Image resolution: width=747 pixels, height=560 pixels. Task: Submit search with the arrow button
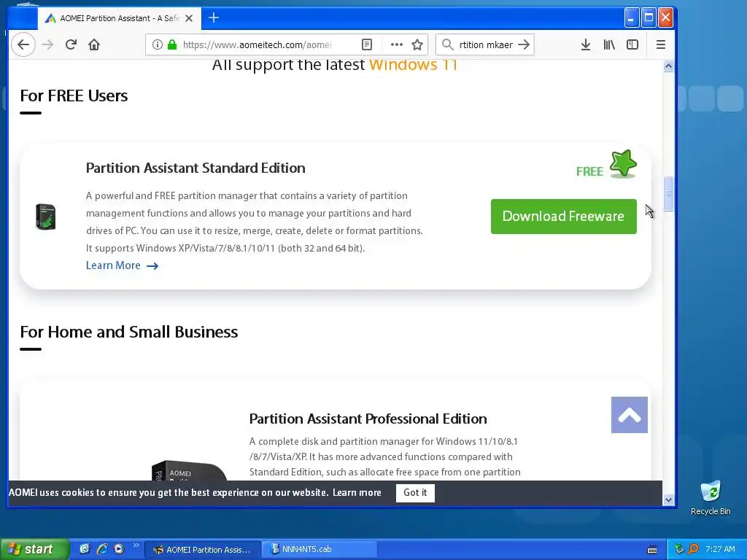coord(524,44)
